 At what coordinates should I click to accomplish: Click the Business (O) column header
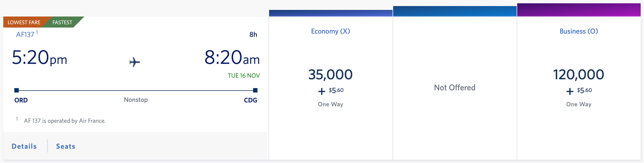[578, 31]
